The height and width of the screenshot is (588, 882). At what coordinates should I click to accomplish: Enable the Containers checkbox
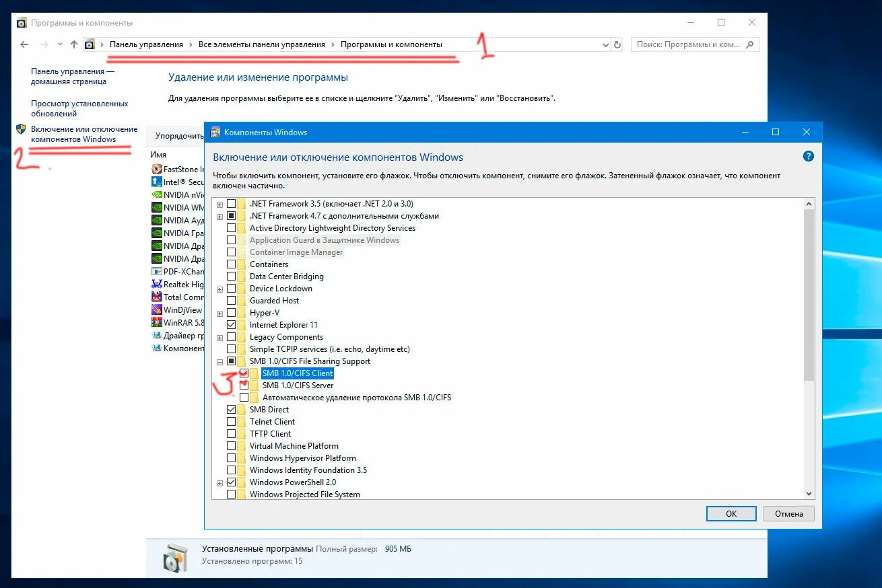(232, 264)
